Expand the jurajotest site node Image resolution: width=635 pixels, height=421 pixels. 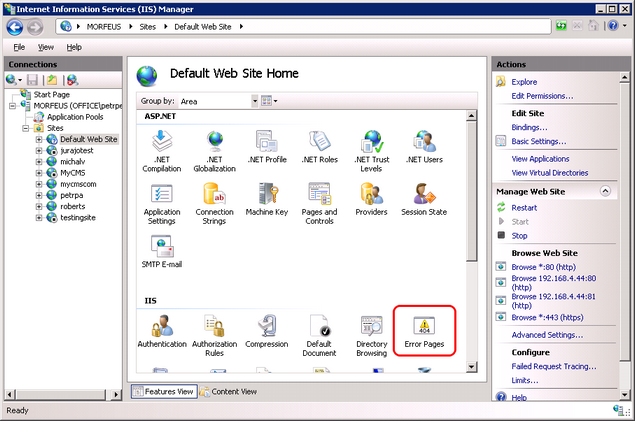39,151
